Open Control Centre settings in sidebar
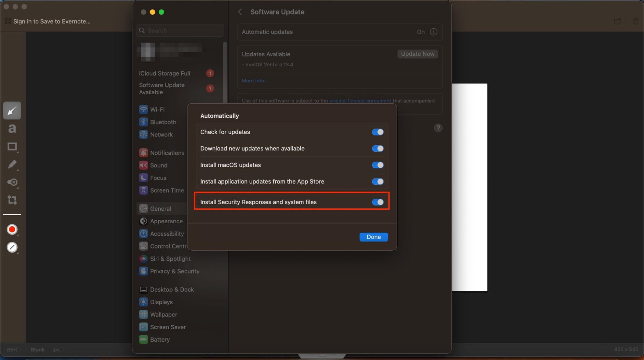The image size is (644, 360). pyautogui.click(x=162, y=246)
